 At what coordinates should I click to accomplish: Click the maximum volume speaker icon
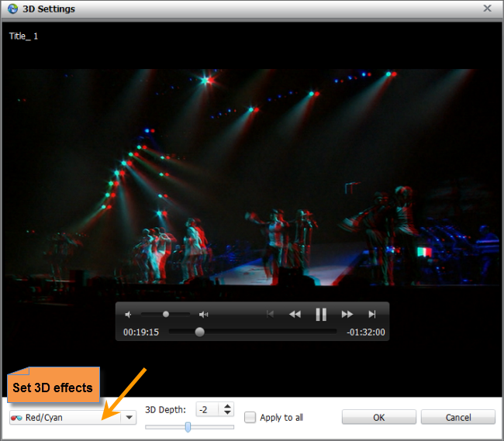[x=203, y=315]
